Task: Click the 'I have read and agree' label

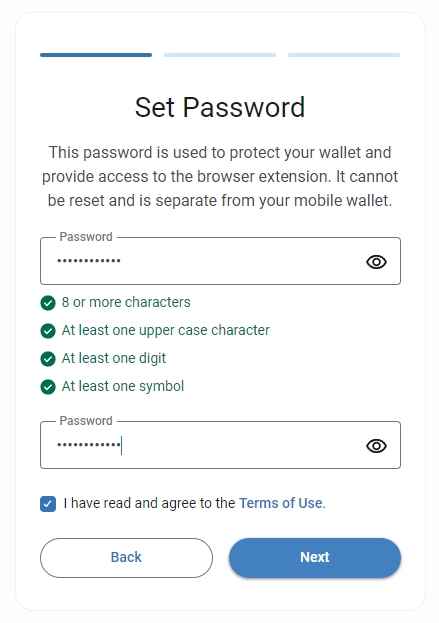Action: pyautogui.click(x=149, y=503)
